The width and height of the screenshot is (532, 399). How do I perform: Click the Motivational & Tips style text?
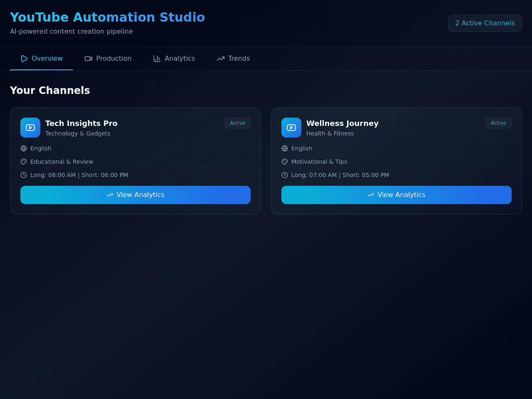point(319,162)
